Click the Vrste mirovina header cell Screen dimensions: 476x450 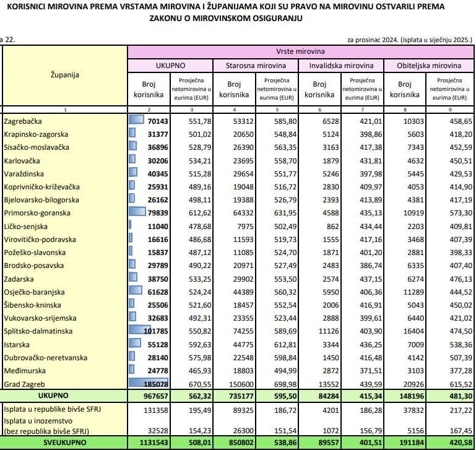coord(300,51)
